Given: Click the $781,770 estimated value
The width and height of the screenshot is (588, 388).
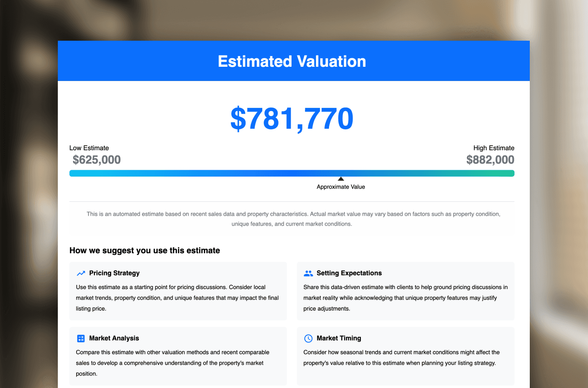Looking at the screenshot, I should pos(292,118).
